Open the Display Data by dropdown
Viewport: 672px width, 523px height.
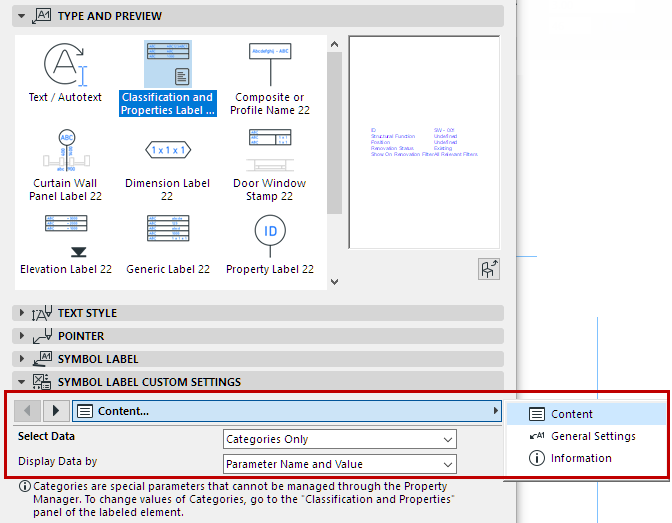[x=340, y=464]
